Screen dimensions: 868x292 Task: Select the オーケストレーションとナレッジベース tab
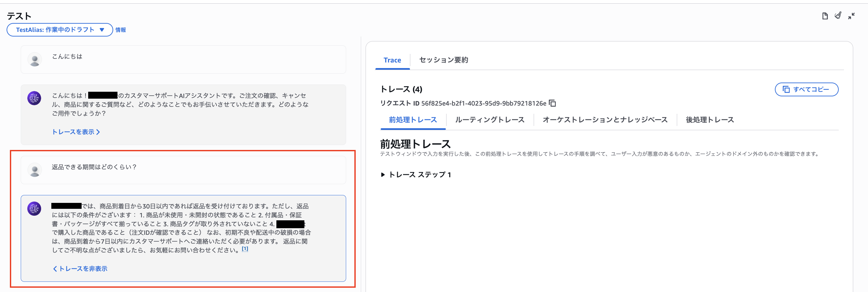(x=605, y=120)
